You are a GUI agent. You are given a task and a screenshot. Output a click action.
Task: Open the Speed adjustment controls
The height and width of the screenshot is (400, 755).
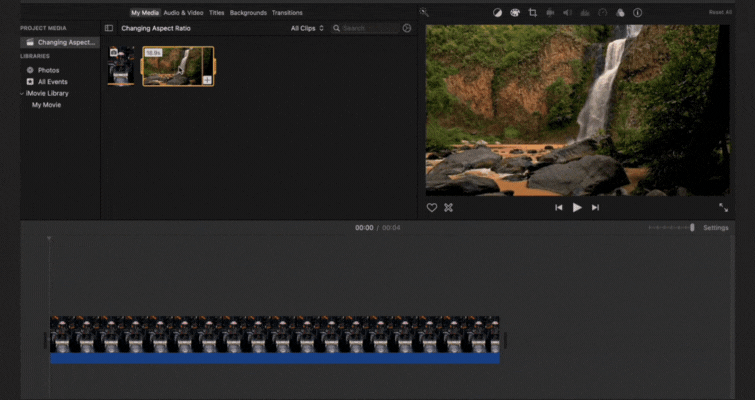[602, 13]
